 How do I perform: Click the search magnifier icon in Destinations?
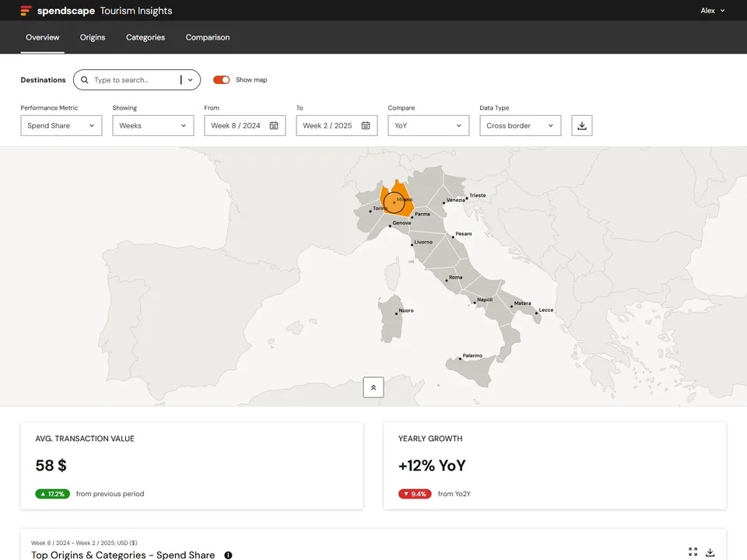[x=84, y=80]
